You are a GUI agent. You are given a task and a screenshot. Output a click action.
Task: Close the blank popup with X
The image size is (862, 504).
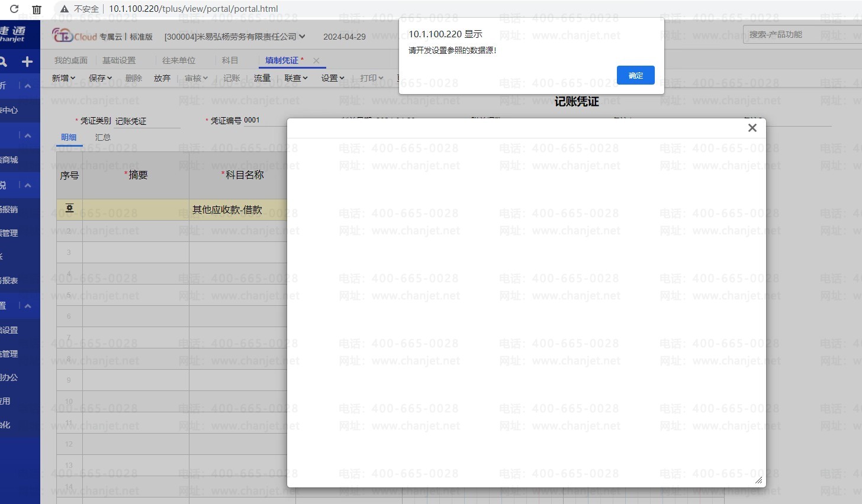[752, 128]
